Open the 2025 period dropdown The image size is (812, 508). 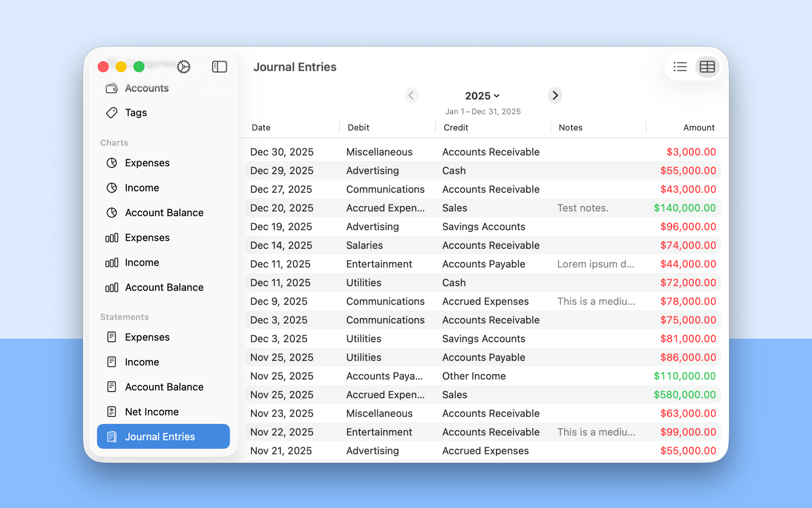tap(482, 96)
